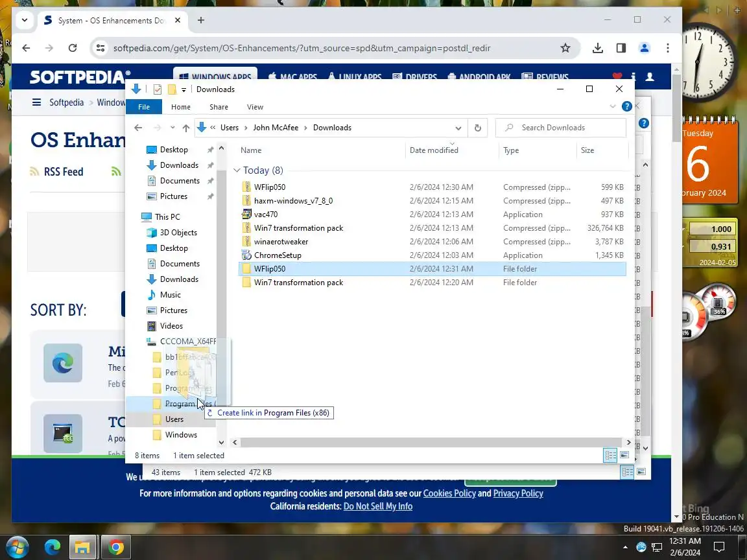Screen dimensions: 747x560
Task: Open Customize Quick Access Toolbar dropdown
Action: (184, 89)
